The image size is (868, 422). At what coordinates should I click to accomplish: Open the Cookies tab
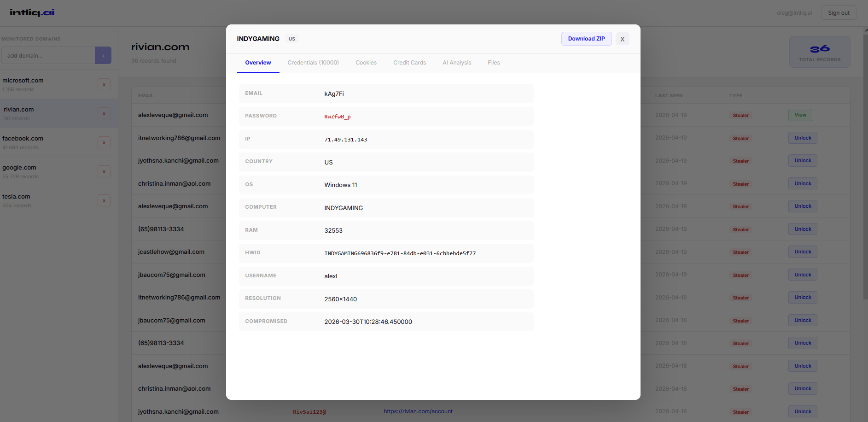pos(366,63)
